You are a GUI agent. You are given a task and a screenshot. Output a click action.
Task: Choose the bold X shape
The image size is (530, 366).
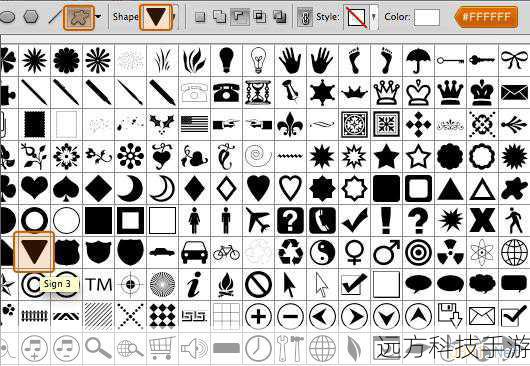[x=482, y=220]
